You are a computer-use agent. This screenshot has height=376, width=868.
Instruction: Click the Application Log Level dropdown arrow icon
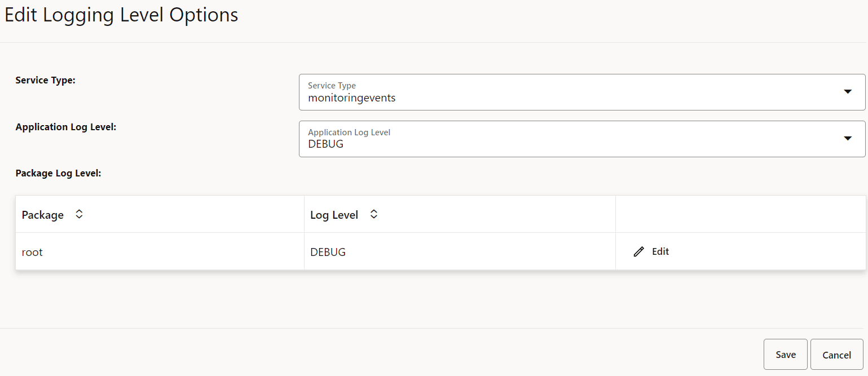(848, 138)
